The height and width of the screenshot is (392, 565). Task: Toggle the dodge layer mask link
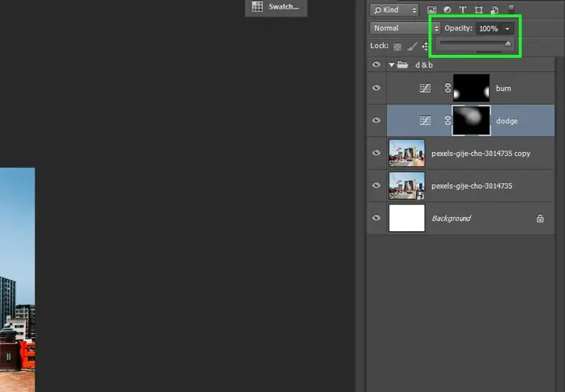click(x=447, y=120)
